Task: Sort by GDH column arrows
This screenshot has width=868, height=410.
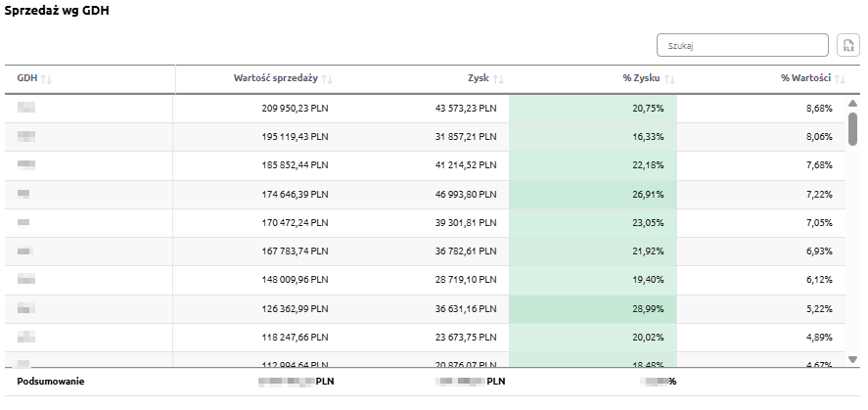Action: tap(46, 78)
